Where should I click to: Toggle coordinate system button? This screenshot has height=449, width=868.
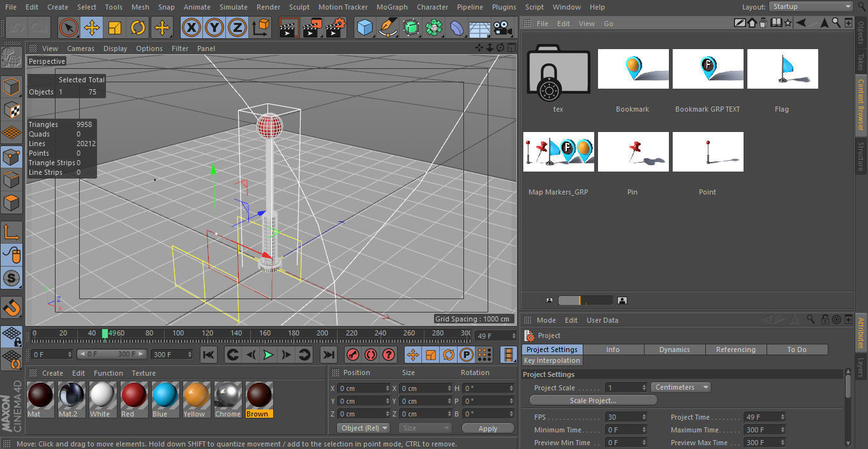(261, 27)
